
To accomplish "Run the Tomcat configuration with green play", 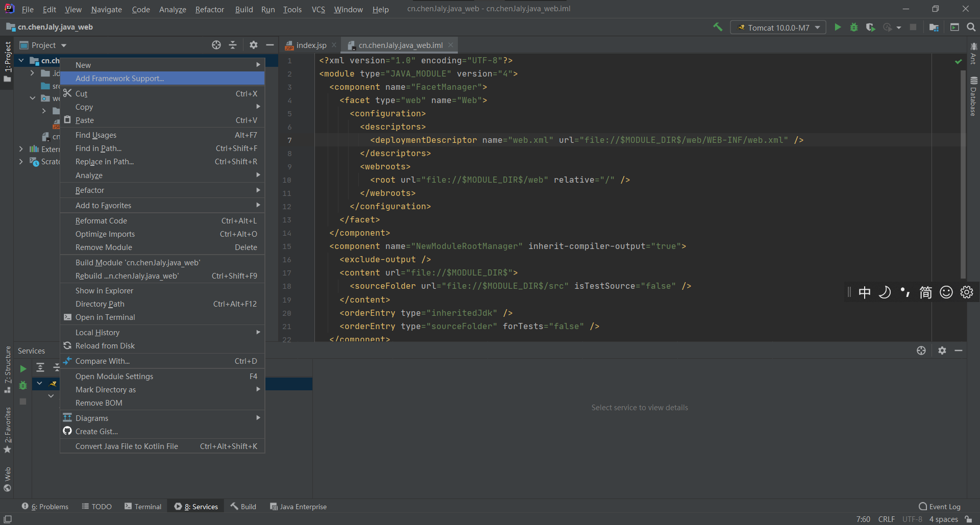I will 838,28.
